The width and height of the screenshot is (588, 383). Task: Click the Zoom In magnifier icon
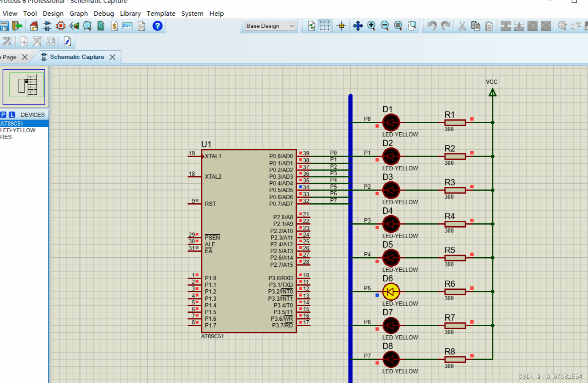pyautogui.click(x=372, y=26)
